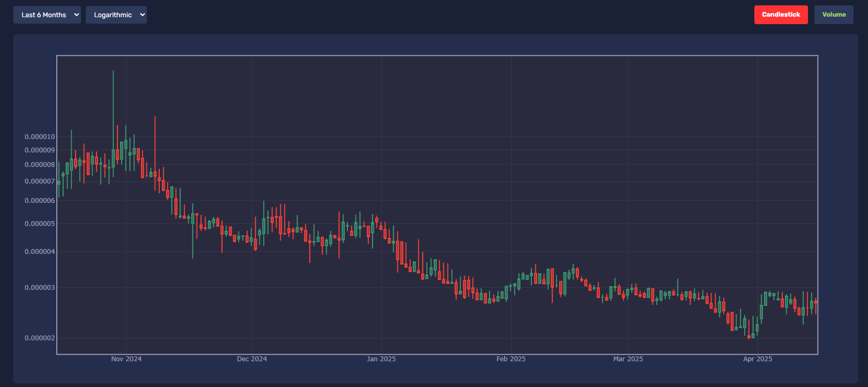Click the Jan 2025 axis label
Viewport: 868px width, 387px height.
tap(381, 359)
